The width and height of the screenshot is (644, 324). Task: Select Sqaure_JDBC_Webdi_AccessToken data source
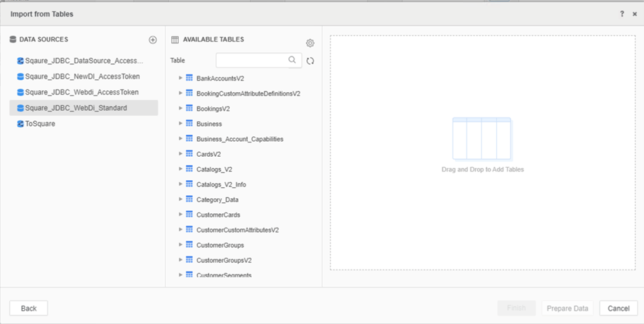tap(81, 92)
